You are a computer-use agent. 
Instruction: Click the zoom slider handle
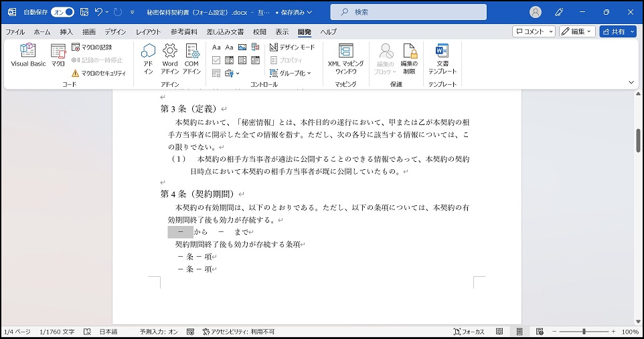click(x=584, y=332)
